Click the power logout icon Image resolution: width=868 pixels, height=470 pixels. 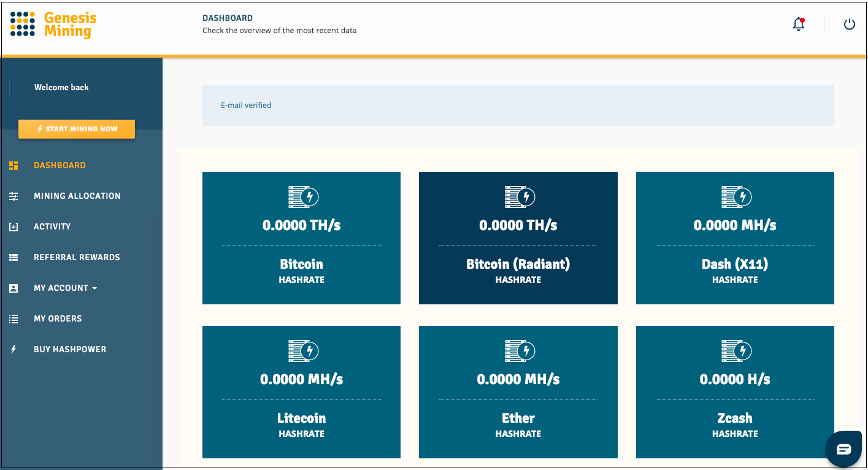click(849, 25)
